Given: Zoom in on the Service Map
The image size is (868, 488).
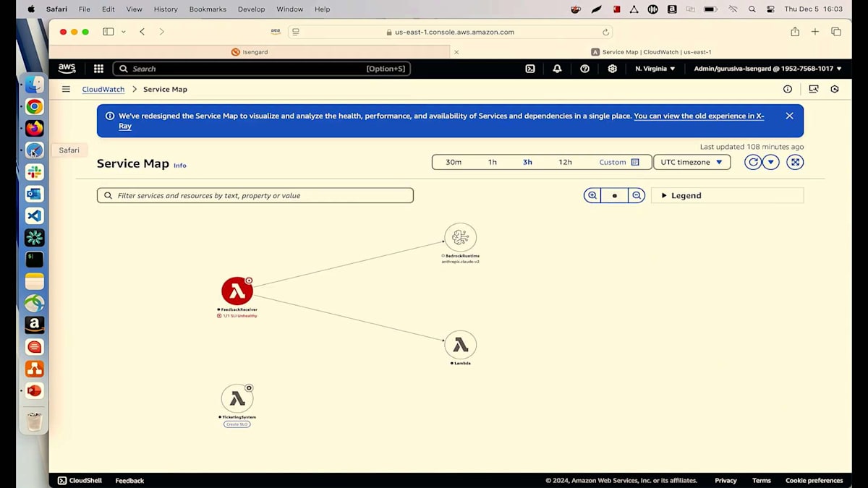Looking at the screenshot, I should (592, 195).
